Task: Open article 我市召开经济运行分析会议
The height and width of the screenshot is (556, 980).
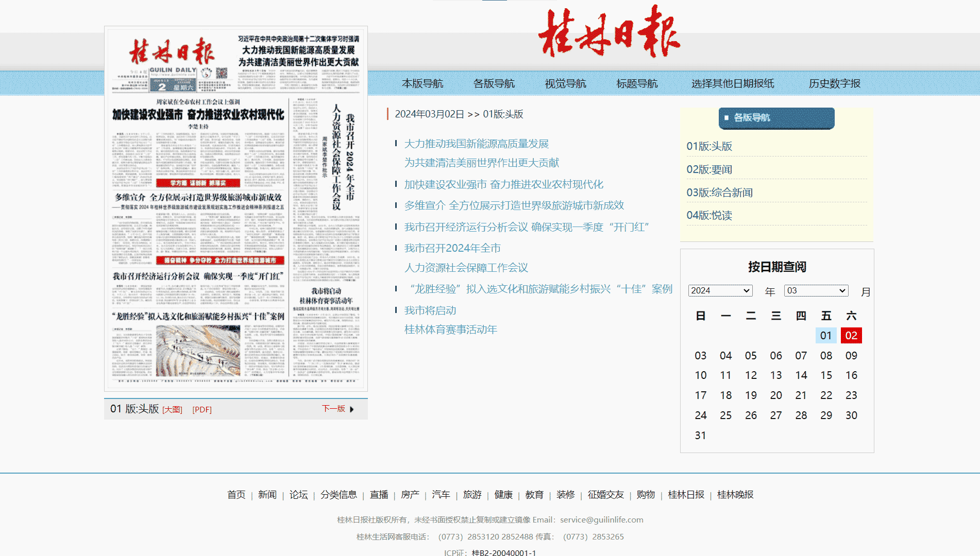Action: pos(527,227)
